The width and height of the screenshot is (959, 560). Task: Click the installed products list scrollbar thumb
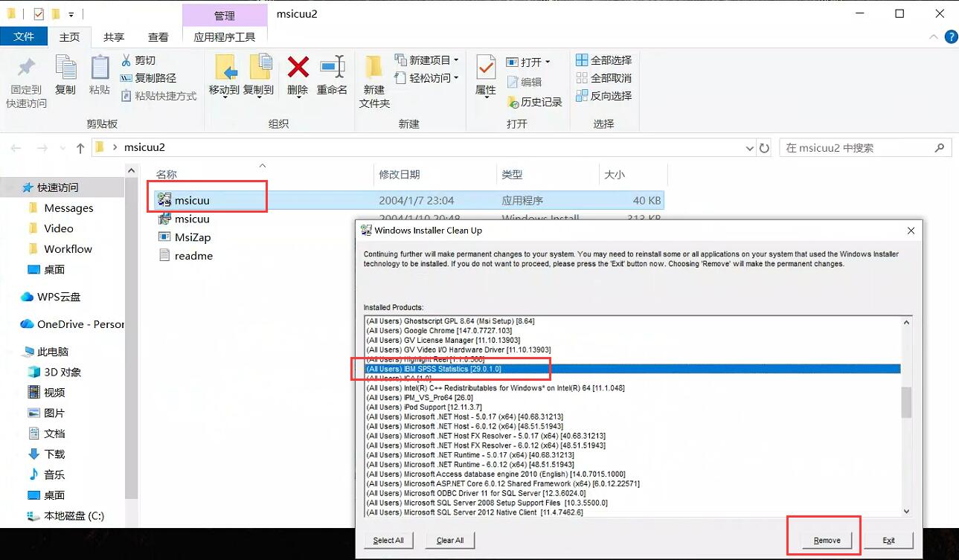pyautogui.click(x=905, y=402)
